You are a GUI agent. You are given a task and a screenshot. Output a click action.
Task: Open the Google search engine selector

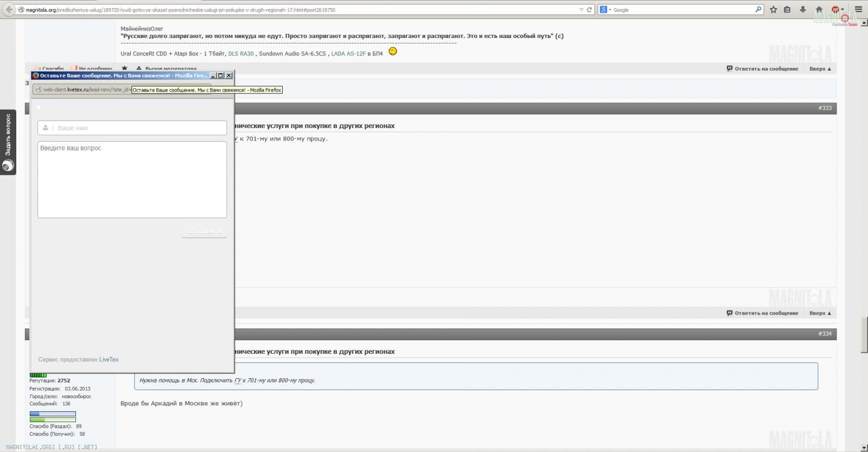(605, 10)
